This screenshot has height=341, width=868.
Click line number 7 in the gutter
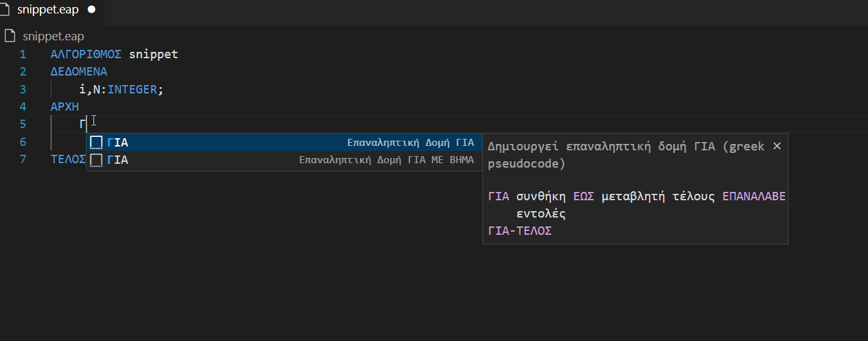coord(23,159)
